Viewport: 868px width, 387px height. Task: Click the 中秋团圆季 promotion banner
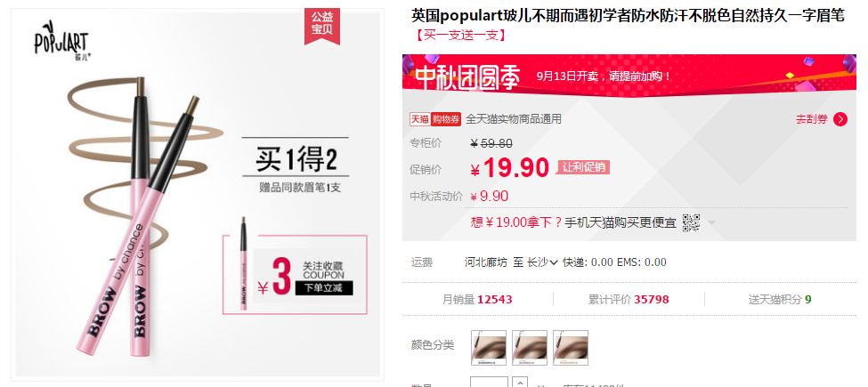tap(629, 76)
